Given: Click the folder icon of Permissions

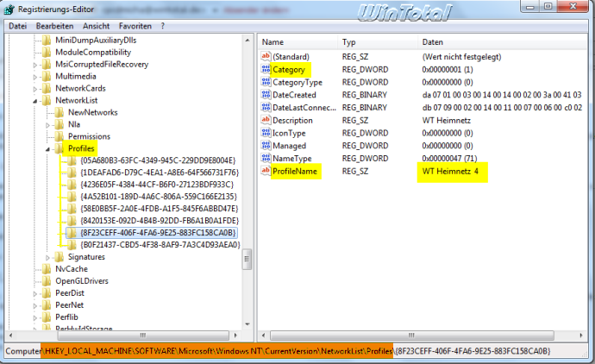Looking at the screenshot, I should tap(60, 136).
